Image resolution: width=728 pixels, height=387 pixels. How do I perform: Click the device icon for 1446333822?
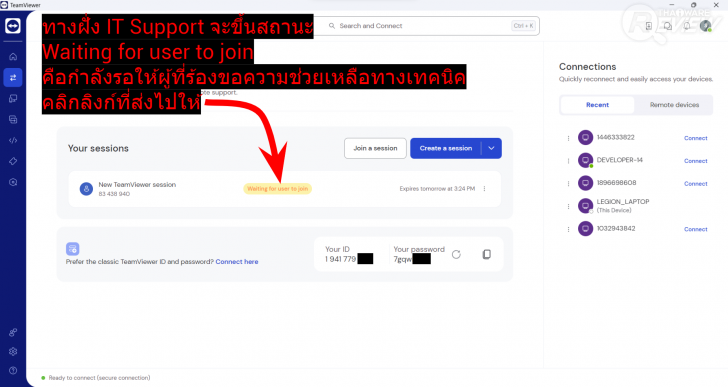pos(585,137)
